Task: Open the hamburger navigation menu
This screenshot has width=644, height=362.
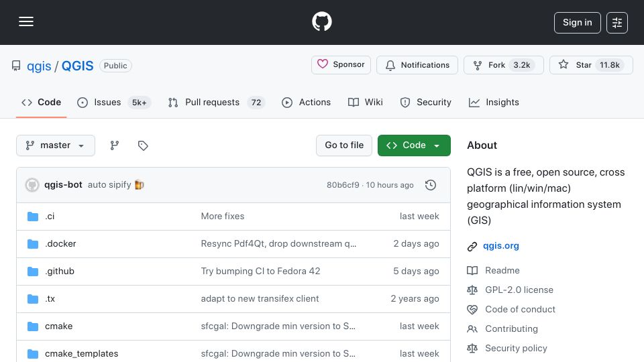Action: pos(26,21)
